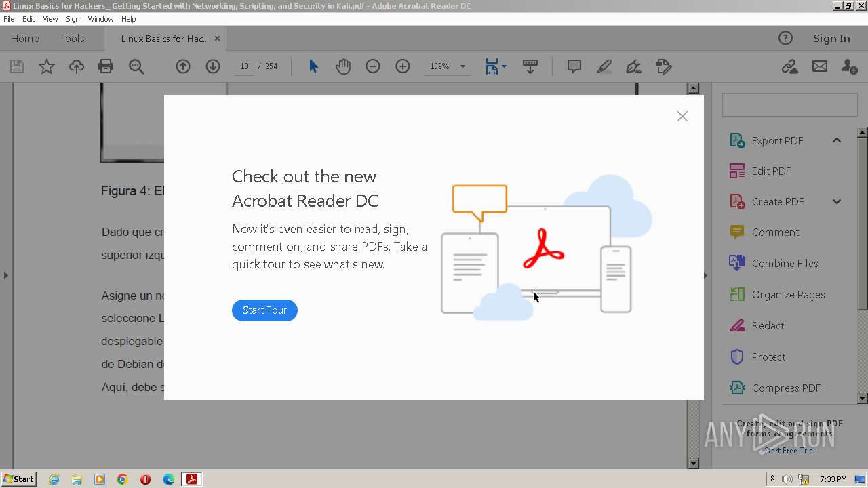Close the Acrobat Reader DC tour dialog

pos(682,117)
